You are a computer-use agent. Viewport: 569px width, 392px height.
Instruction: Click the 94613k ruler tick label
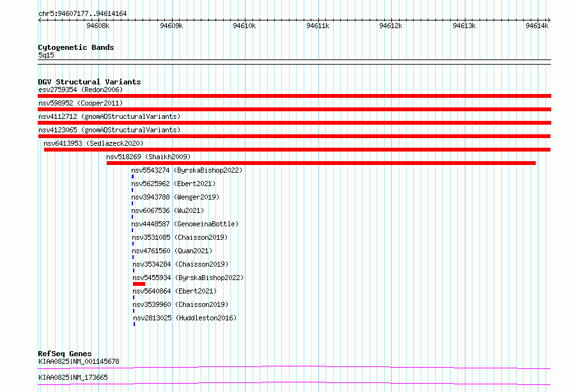464,26
